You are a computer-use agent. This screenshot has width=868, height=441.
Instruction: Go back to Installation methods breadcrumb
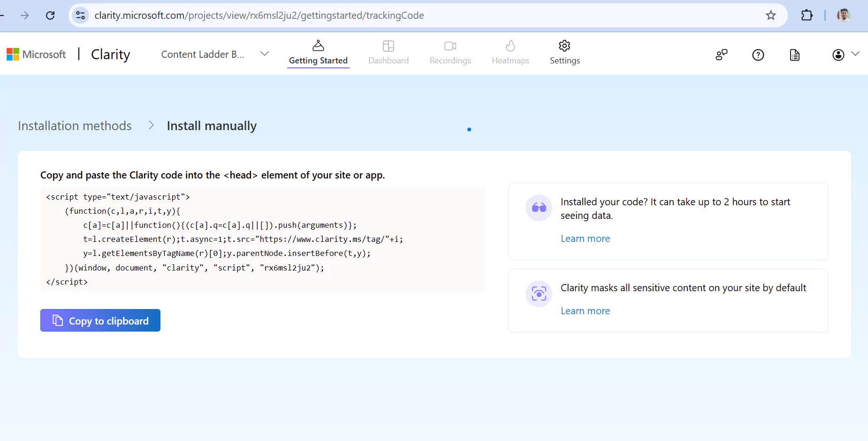click(75, 126)
